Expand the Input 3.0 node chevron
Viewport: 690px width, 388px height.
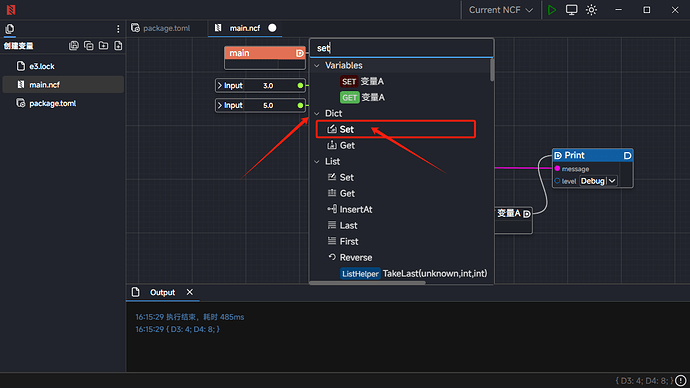(x=220, y=85)
